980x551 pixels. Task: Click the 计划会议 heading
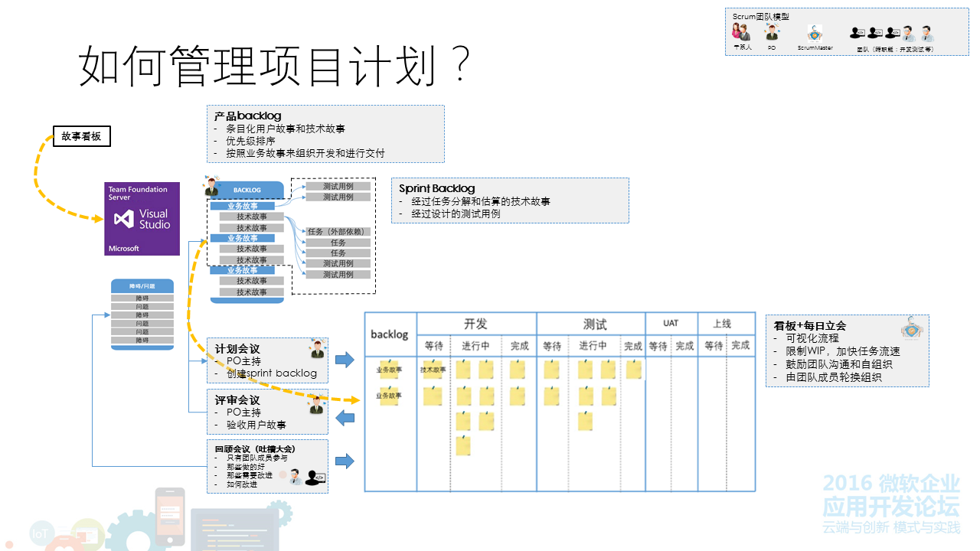(x=237, y=349)
